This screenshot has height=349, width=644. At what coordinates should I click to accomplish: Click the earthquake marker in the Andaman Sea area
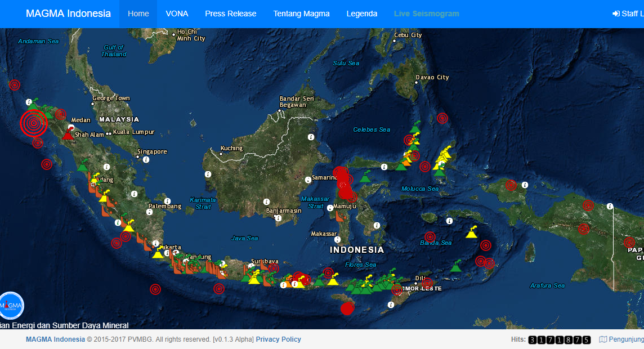click(x=15, y=85)
